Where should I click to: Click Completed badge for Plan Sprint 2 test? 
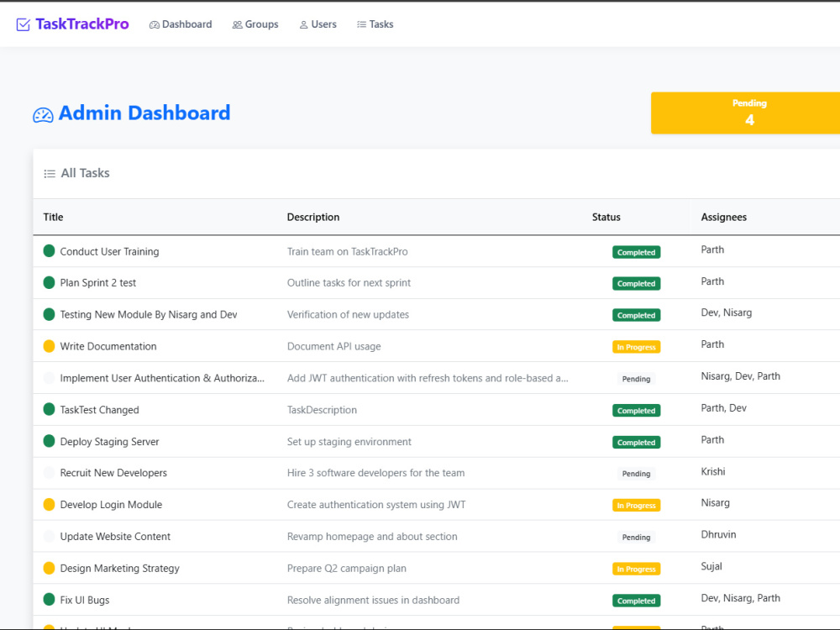click(636, 283)
